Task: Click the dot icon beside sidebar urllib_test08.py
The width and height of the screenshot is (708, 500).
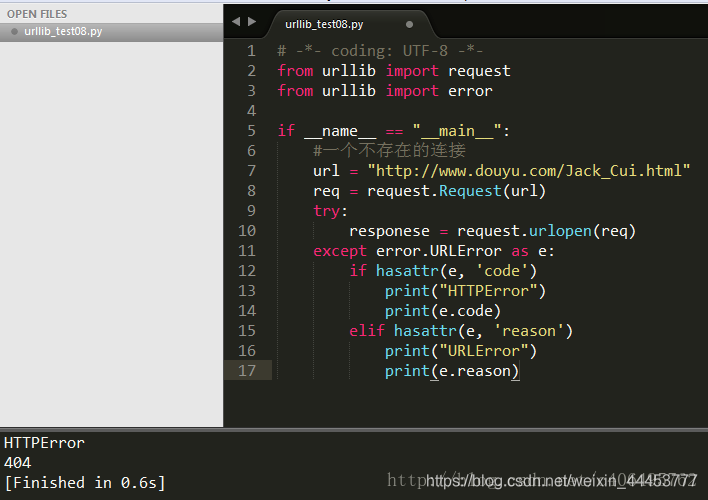Action: [x=14, y=32]
